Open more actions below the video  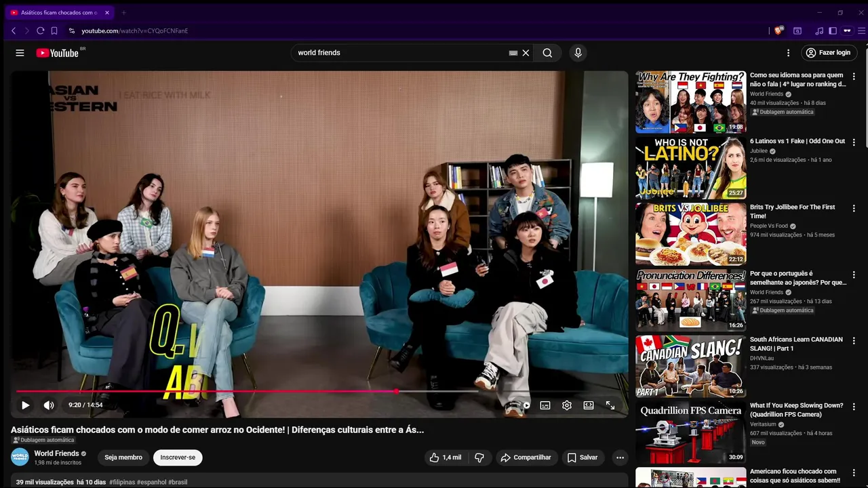(x=620, y=457)
